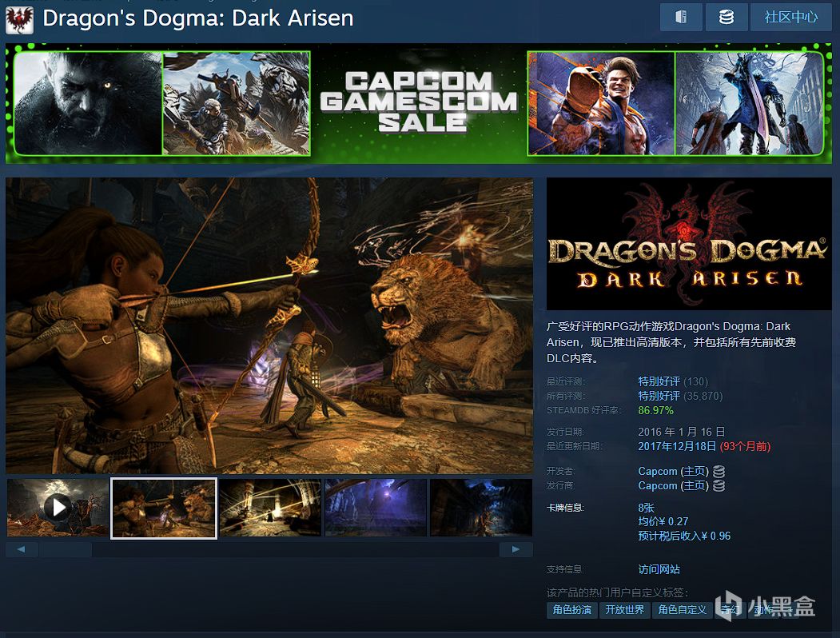The image size is (840, 638).
Task: Click the SteamDB rating 86.97% value
Action: point(655,410)
